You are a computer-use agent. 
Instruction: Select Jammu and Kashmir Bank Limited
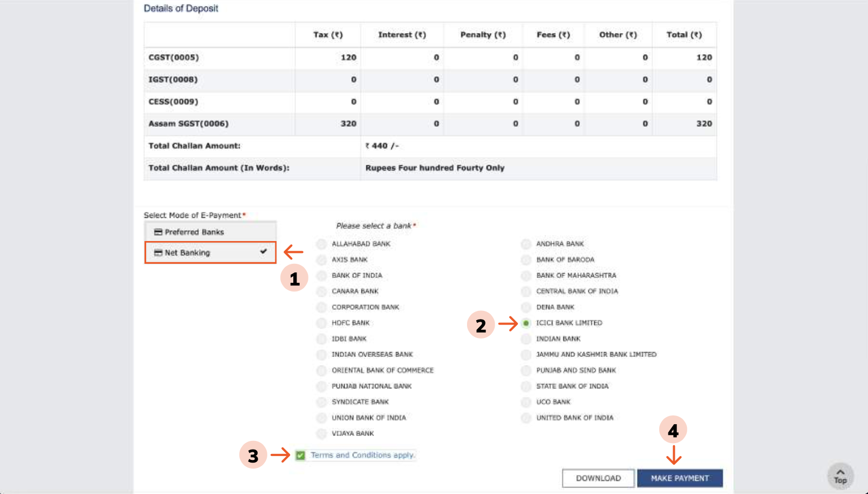coord(526,354)
